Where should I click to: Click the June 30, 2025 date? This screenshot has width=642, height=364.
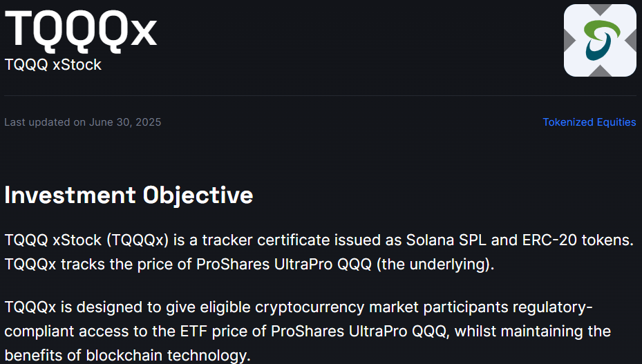125,122
